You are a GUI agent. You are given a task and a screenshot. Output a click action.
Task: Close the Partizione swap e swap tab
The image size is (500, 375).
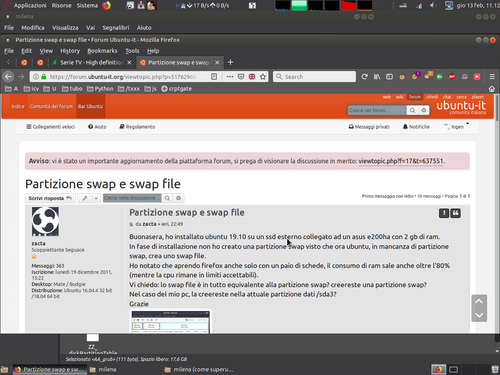(x=217, y=62)
